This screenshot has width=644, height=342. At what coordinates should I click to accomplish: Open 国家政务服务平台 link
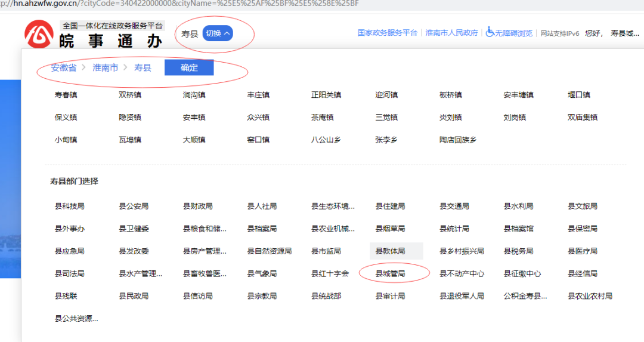388,33
